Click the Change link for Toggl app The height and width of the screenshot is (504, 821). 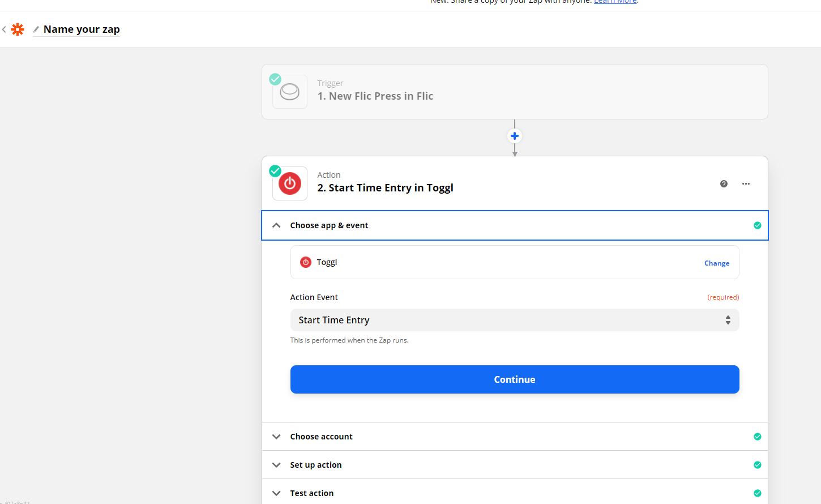(716, 263)
